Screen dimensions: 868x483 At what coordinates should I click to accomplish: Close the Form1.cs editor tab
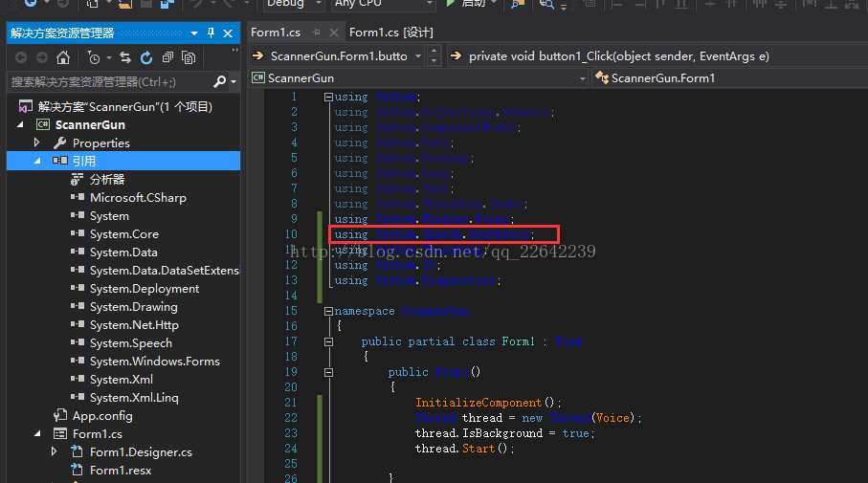[333, 33]
